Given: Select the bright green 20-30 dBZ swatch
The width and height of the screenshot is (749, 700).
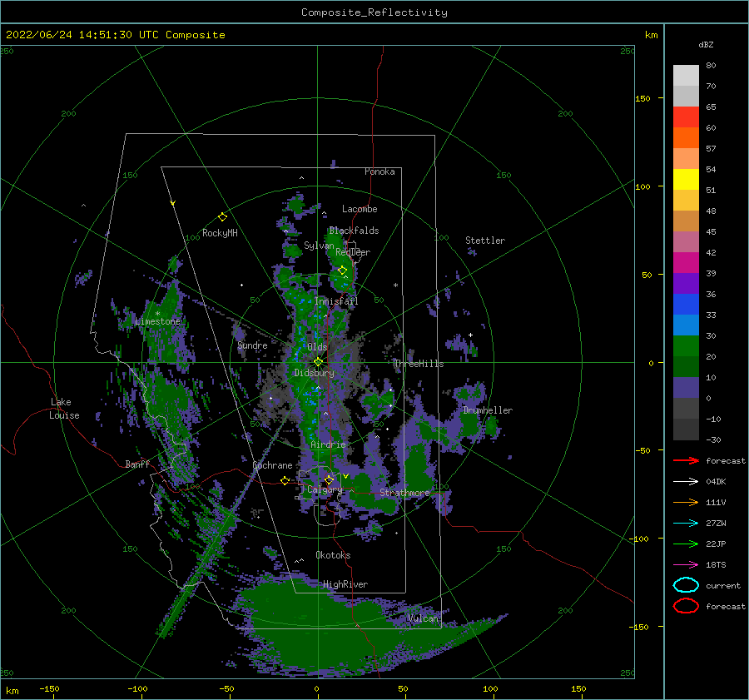Looking at the screenshot, I should (686, 345).
